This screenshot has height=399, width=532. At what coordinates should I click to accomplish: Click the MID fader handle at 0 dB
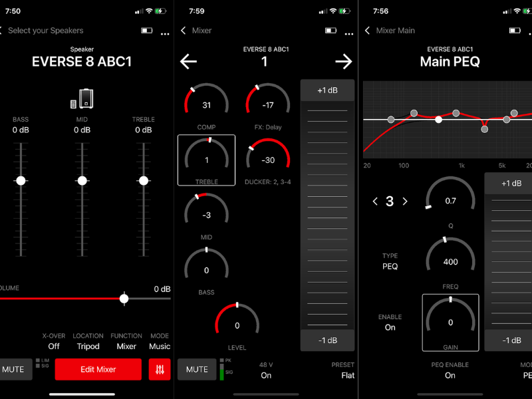click(x=82, y=180)
